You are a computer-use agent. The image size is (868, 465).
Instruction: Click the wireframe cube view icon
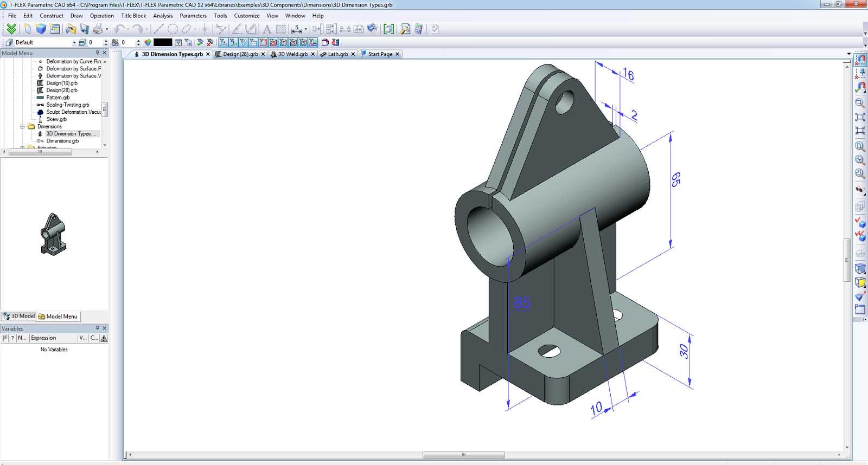tap(860, 269)
